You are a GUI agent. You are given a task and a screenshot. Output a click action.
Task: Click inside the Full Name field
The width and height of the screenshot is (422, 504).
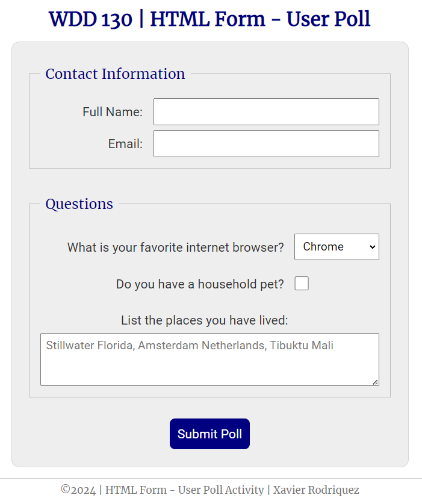(265, 111)
